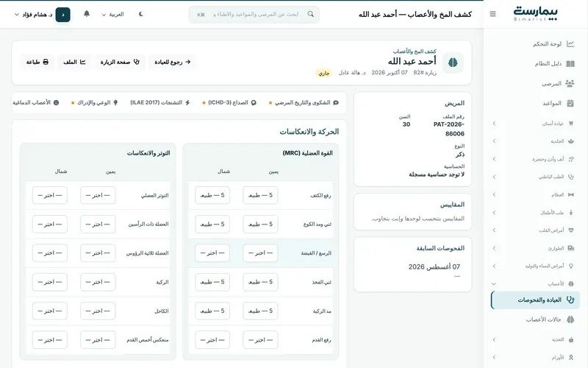588x368 pixels.
Task: Open الكاحل reflex شمال dropdown
Action: 50,311
